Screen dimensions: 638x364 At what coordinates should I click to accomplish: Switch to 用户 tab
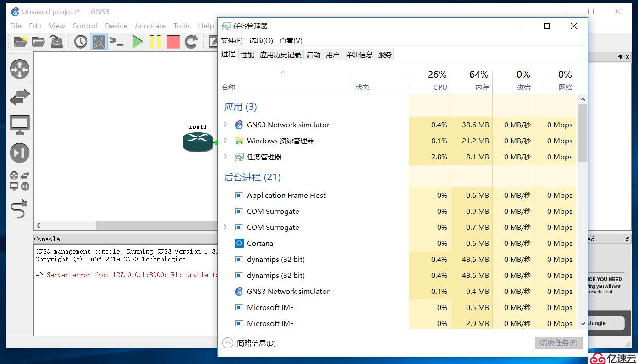(x=333, y=55)
